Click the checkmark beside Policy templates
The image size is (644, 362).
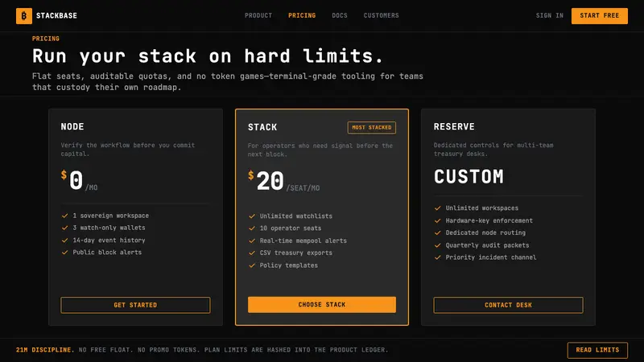point(252,265)
